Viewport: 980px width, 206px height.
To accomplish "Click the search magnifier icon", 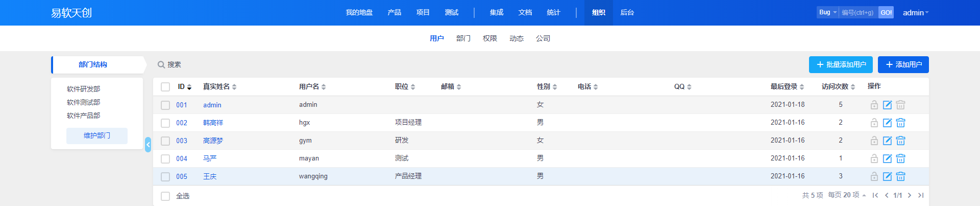I will (161, 65).
